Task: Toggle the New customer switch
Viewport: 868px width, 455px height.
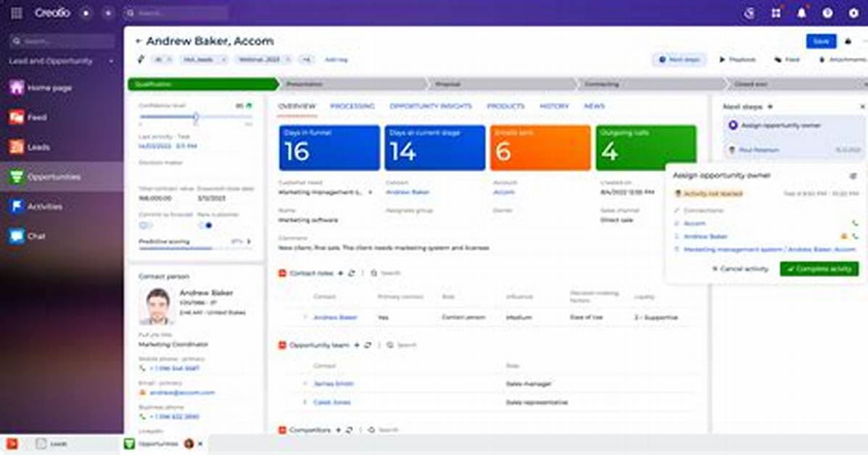Action: coord(204,225)
